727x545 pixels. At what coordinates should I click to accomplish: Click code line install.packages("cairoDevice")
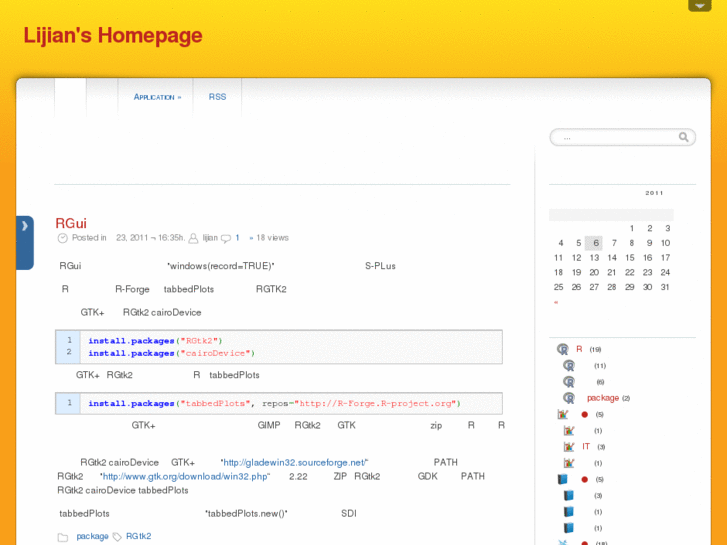pyautogui.click(x=172, y=353)
